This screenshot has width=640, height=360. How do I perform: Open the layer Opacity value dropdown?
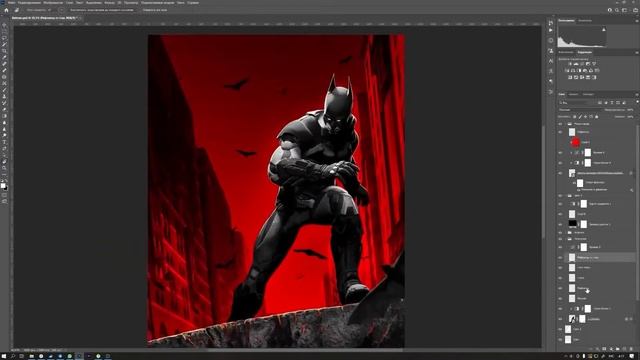[x=630, y=110]
